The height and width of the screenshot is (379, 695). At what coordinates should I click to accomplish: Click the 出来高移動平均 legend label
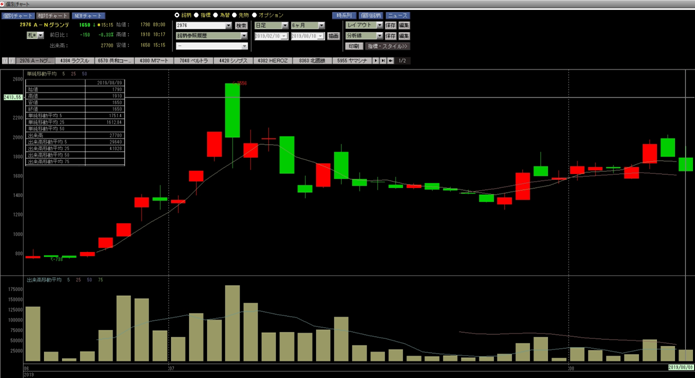point(44,280)
